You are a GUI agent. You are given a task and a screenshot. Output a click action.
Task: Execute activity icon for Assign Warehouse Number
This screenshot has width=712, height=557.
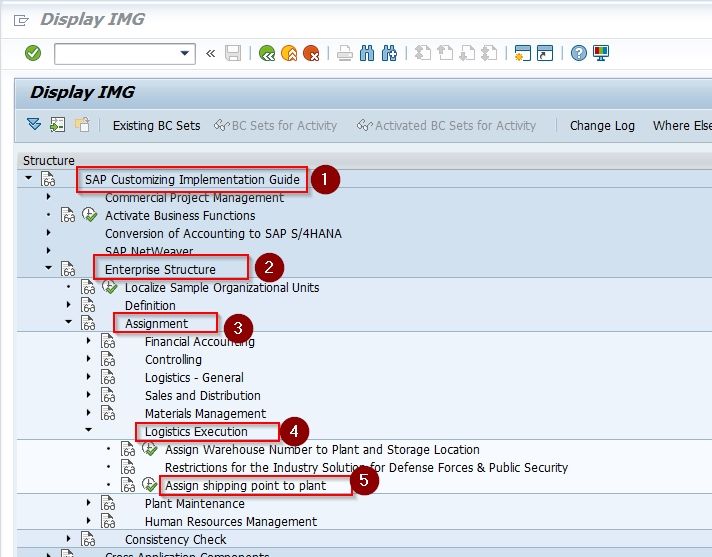click(149, 449)
